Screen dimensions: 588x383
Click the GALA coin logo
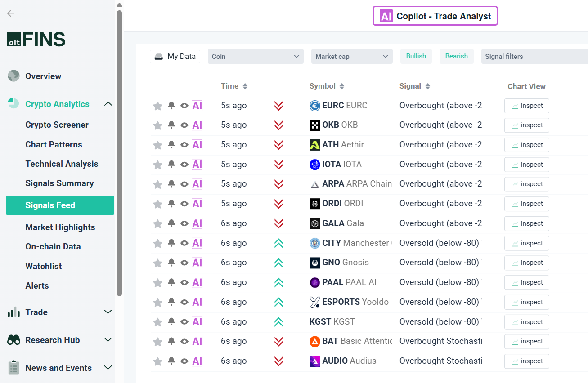click(x=315, y=223)
